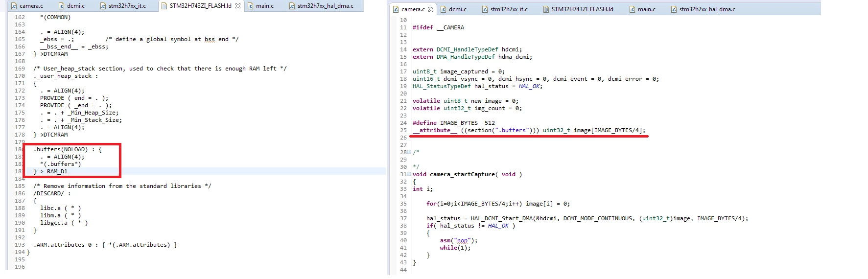
Task: Switch to stm32h7xx_it.c tab in right editor
Action: point(509,9)
